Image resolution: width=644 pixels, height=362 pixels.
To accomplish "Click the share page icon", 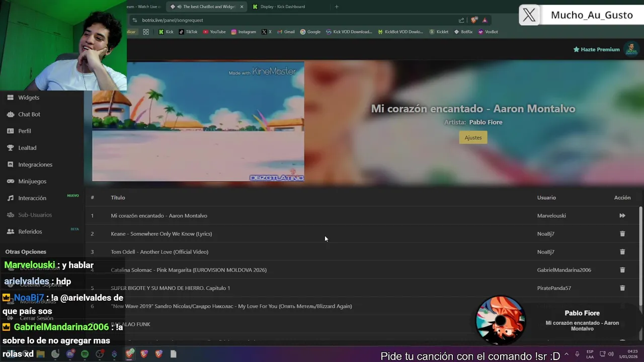I will (461, 20).
